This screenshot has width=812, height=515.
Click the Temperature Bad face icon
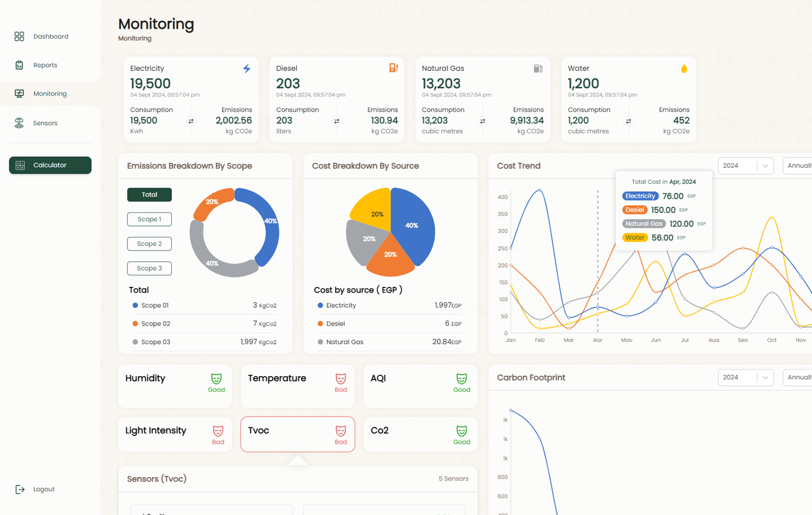point(340,379)
